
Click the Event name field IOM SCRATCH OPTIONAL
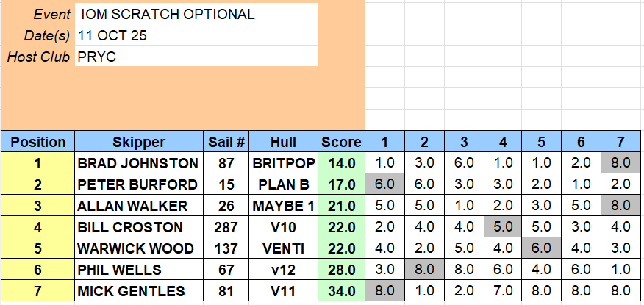[x=196, y=14]
